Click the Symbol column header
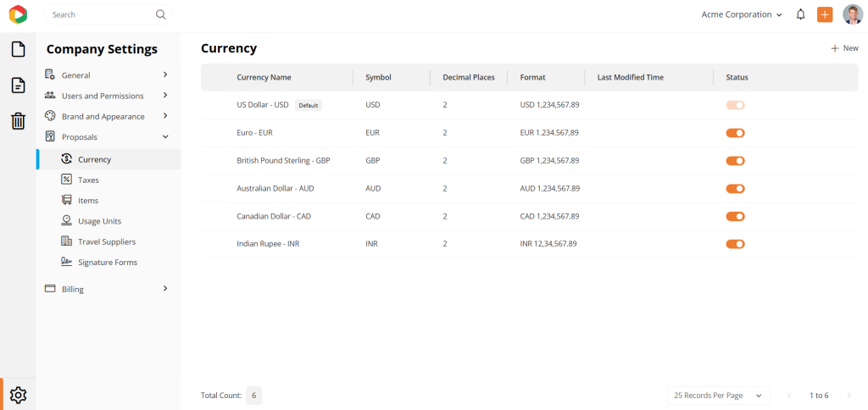Screen dimensions: 868x410 click(x=378, y=77)
